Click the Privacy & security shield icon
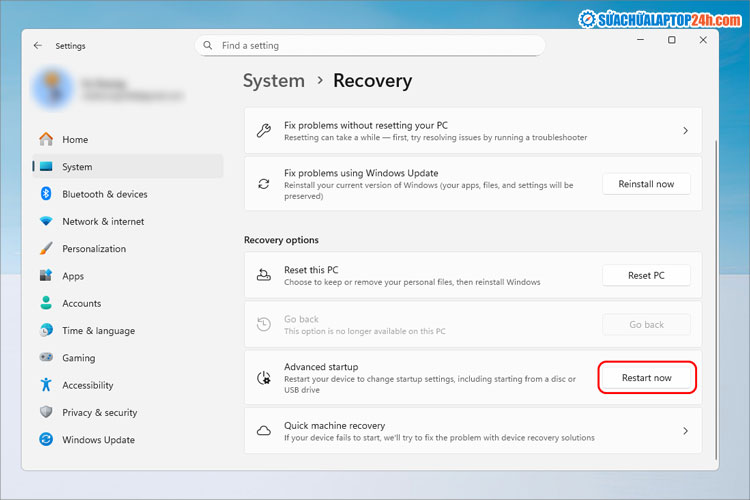This screenshot has height=500, width=750. pyautogui.click(x=46, y=412)
